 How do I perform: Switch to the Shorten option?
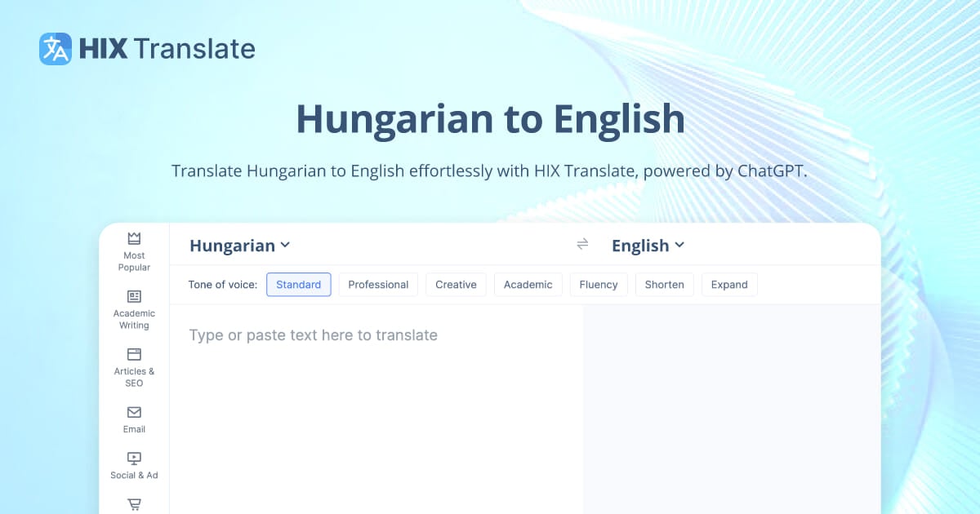[x=664, y=284]
